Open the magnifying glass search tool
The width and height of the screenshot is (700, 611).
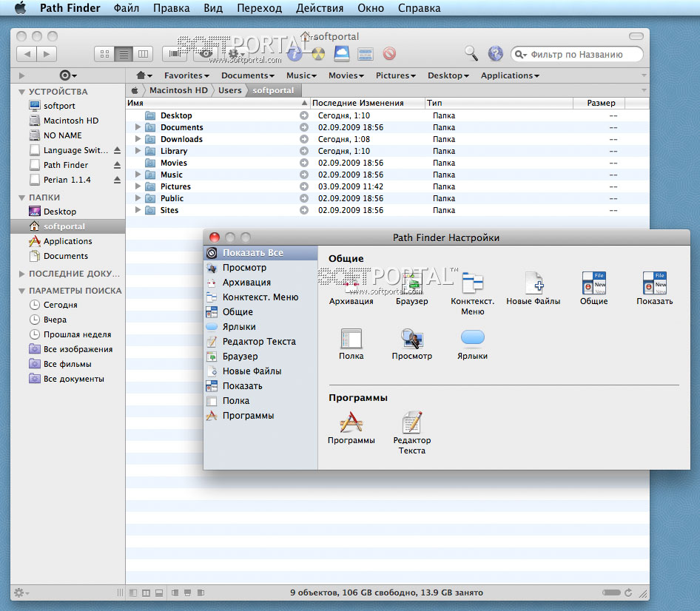pos(471,53)
